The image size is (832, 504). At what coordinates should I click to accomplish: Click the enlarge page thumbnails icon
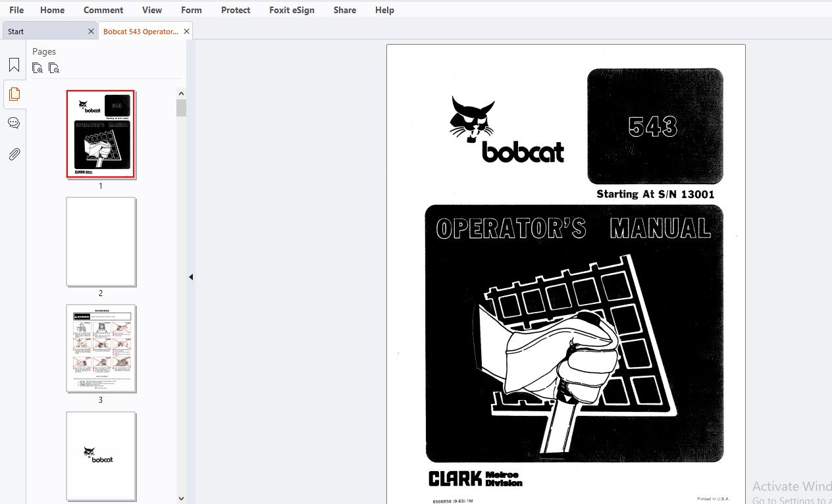pos(38,68)
